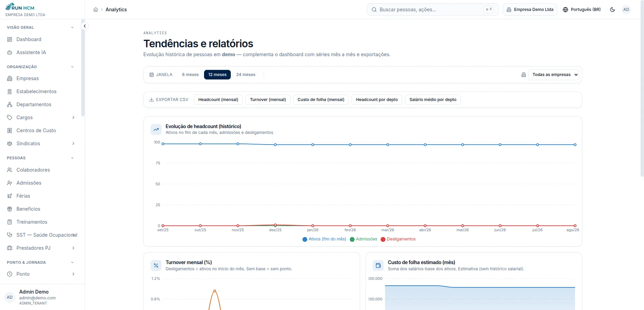
Task: Toggle Ativos (fim do mês) legend series
Action: tap(324, 239)
